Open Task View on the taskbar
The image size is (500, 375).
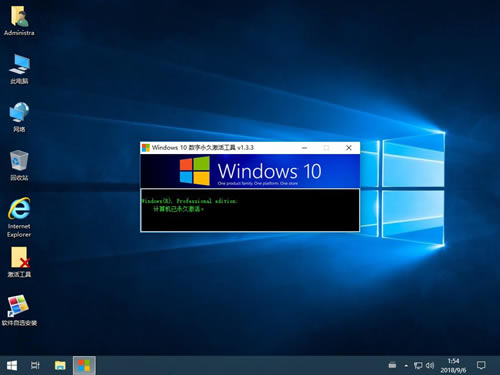click(x=35, y=365)
